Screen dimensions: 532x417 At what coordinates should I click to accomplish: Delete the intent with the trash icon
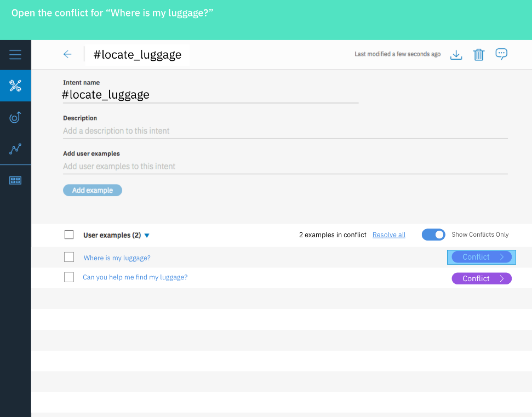[478, 55]
